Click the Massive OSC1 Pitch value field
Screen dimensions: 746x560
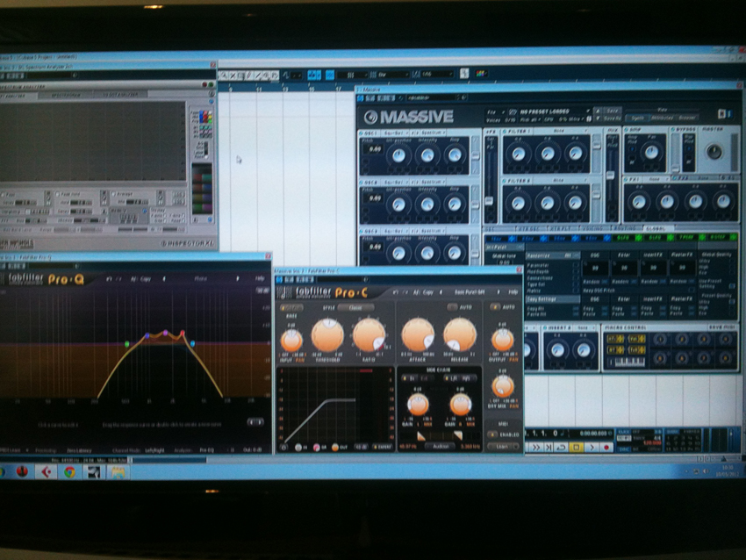click(x=375, y=149)
